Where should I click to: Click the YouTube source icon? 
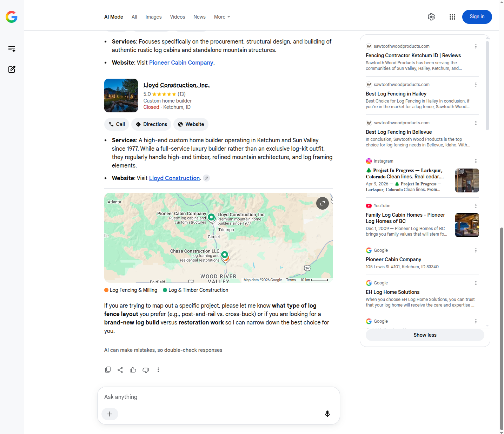pos(369,206)
